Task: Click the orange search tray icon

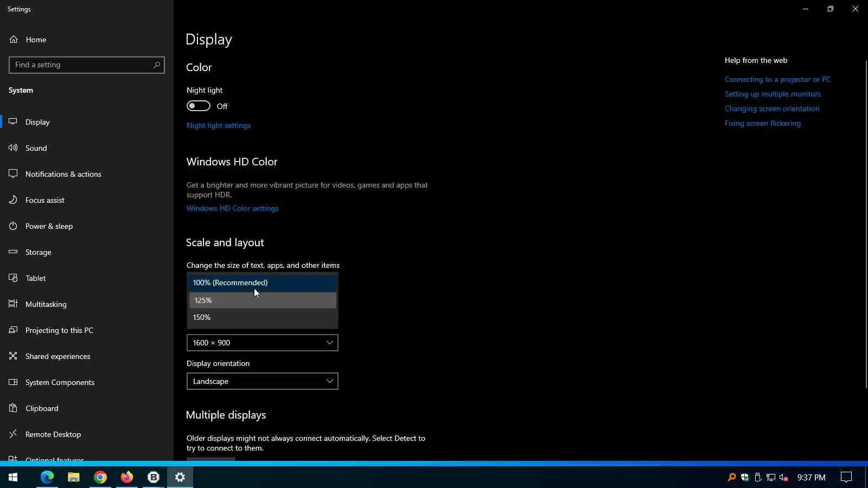Action: 732,477
